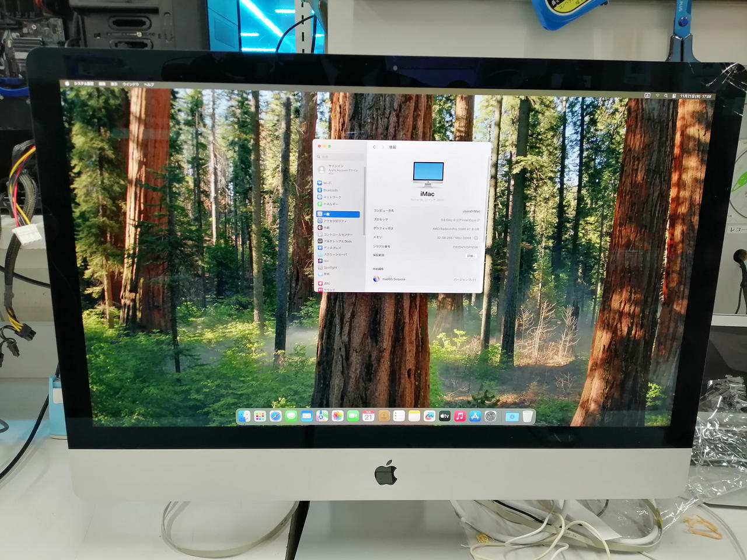Open アクセシビリティ settings

point(335,221)
